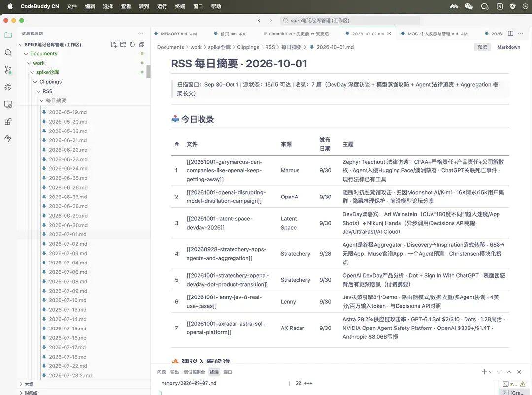Go forward with the navigation arrow
The image size is (532, 395).
pyautogui.click(x=271, y=20)
